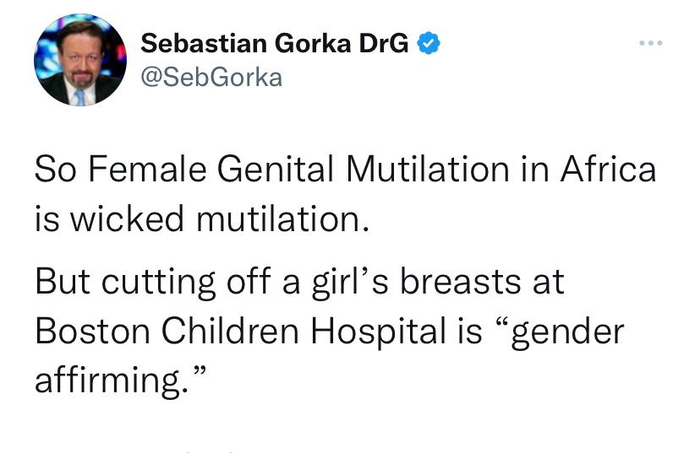
Task: Click the phrase "cutting off" in the tweet
Action: [184, 282]
